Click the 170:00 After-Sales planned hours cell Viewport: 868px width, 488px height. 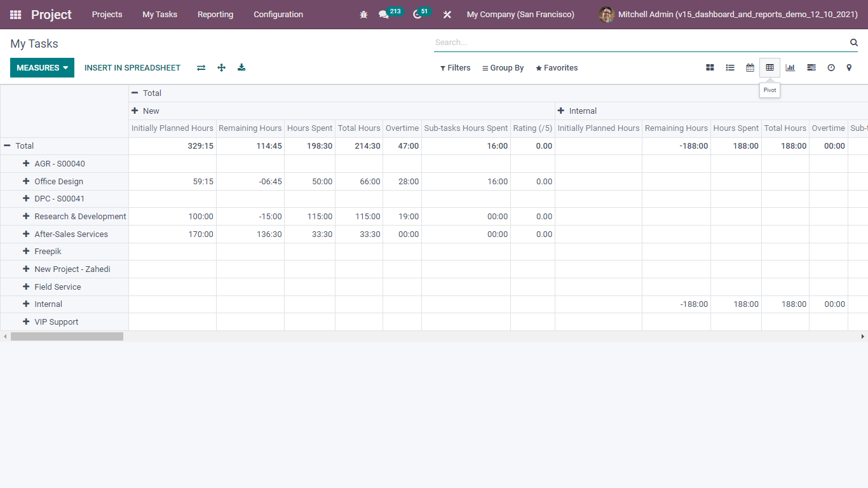tap(172, 234)
